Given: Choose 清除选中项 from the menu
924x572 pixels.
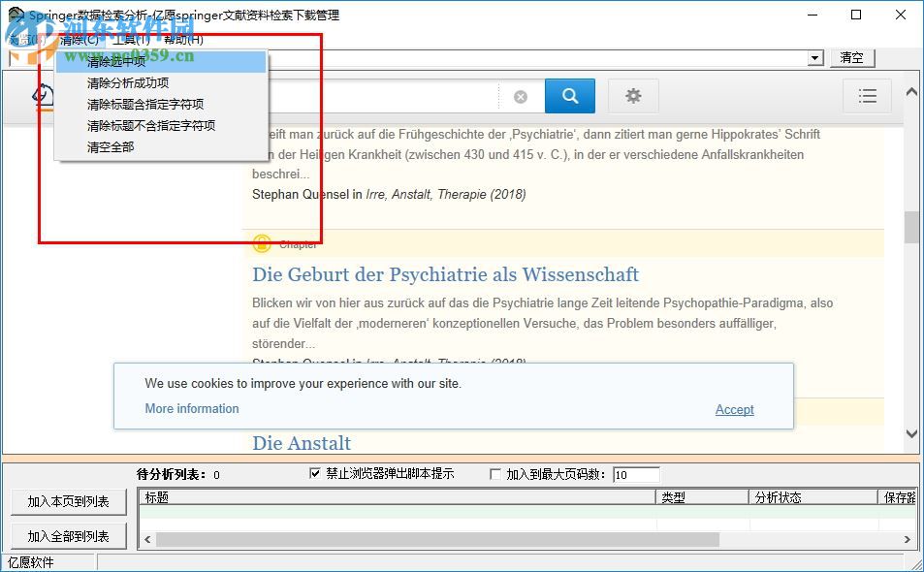Looking at the screenshot, I should (161, 62).
